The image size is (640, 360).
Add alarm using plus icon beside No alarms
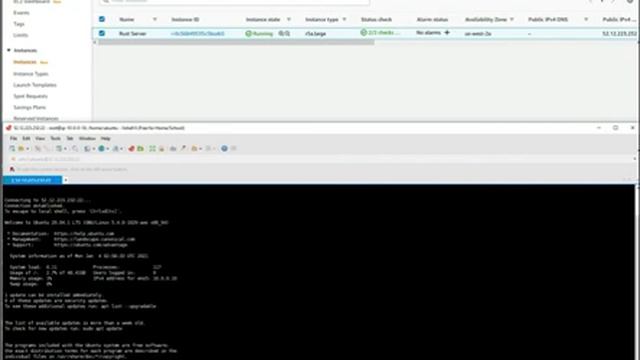[x=447, y=32]
